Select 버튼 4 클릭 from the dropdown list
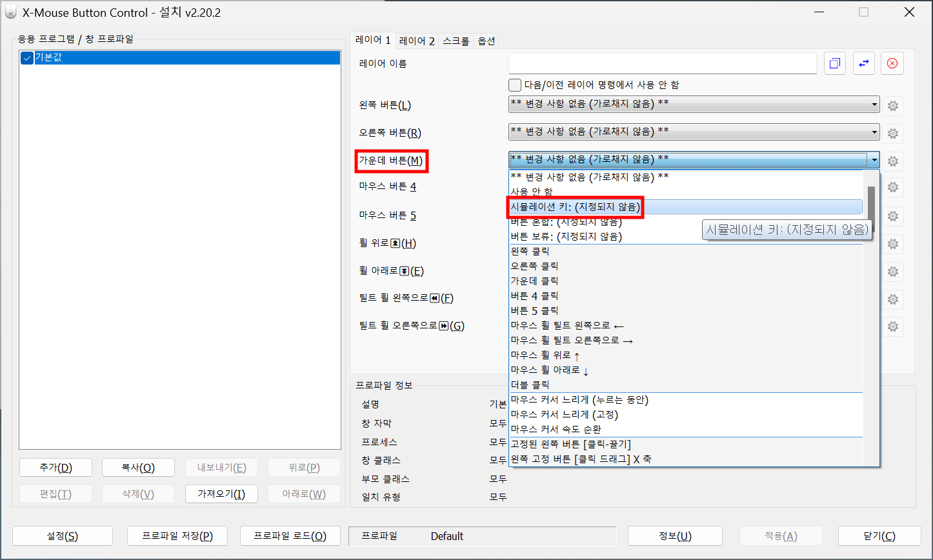This screenshot has width=933, height=560. (x=686, y=296)
